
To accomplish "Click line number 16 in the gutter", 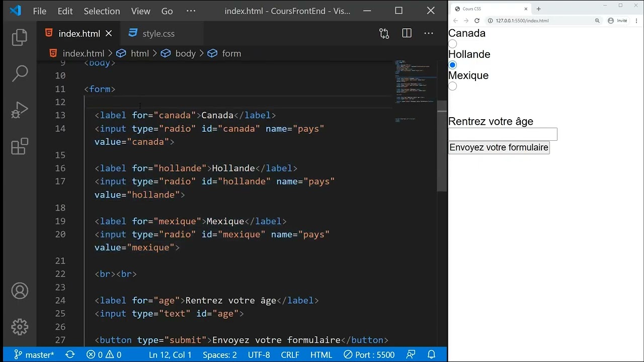I will coord(60,168).
